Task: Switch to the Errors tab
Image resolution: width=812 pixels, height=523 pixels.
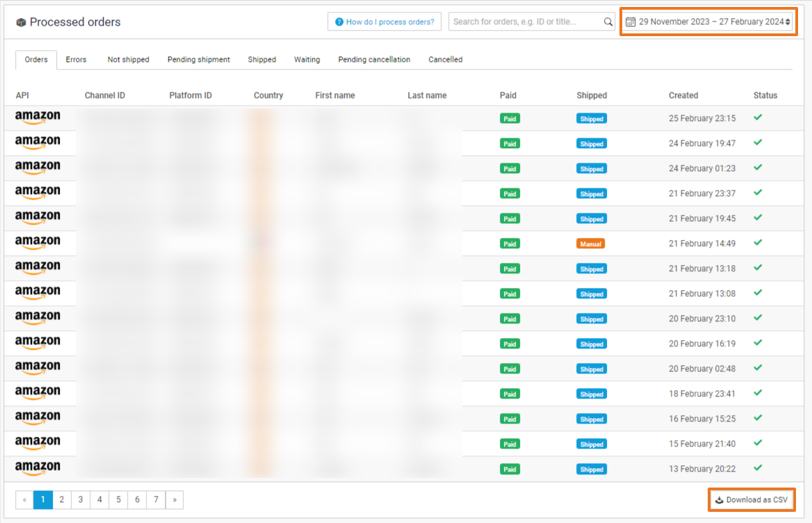Action: (76, 60)
